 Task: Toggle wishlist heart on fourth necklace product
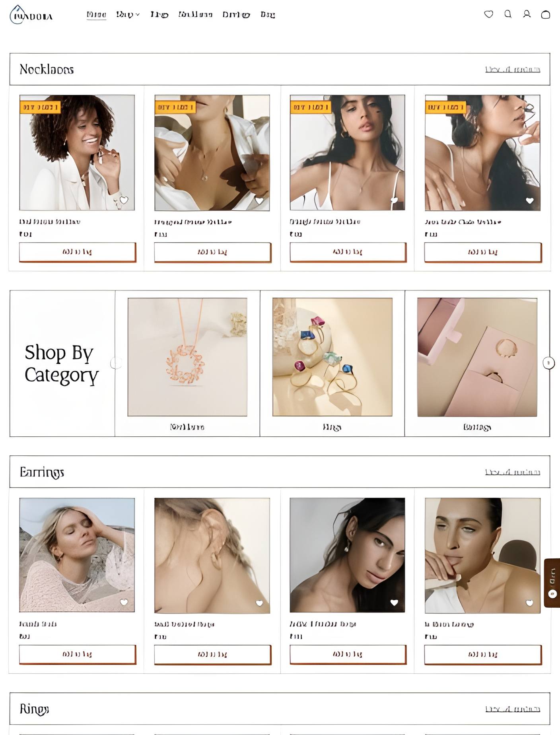529,200
